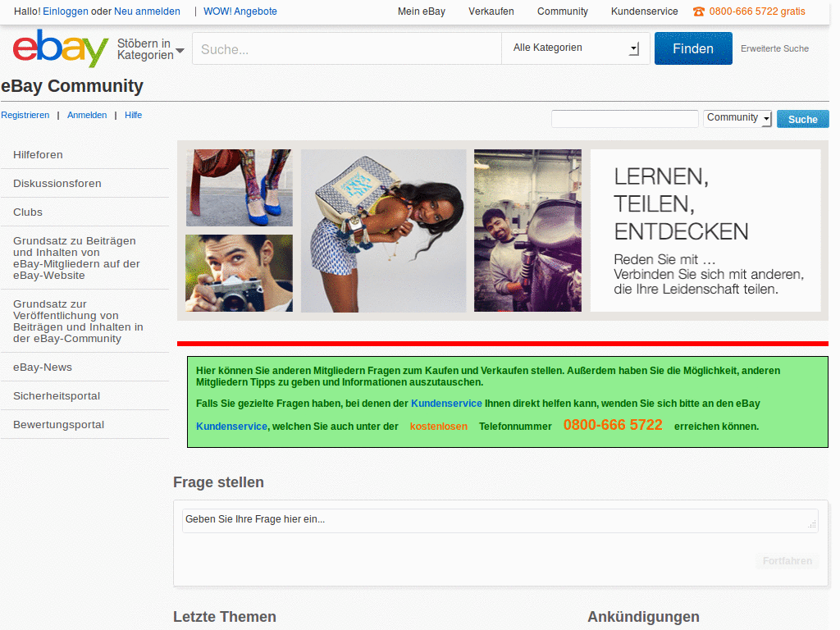Open the Alle Kategorien select box
The height and width of the screenshot is (630, 840).
(575, 48)
